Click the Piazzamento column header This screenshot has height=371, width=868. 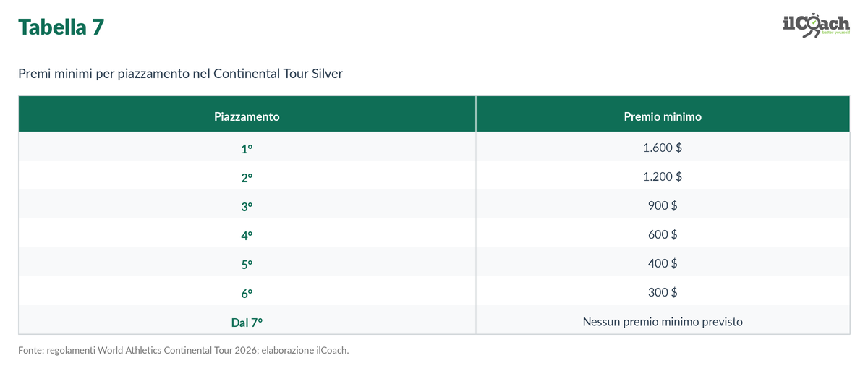pos(247,116)
